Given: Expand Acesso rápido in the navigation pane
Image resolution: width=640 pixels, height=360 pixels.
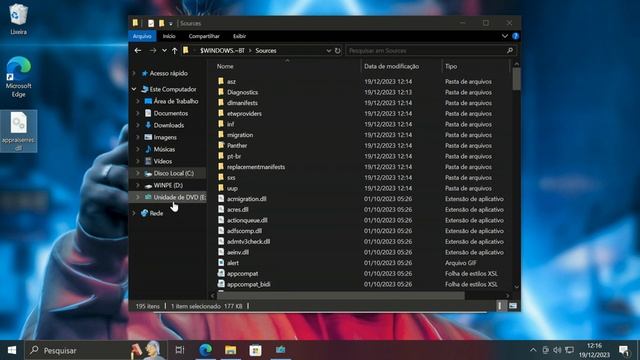Looking at the screenshot, I should (x=134, y=73).
